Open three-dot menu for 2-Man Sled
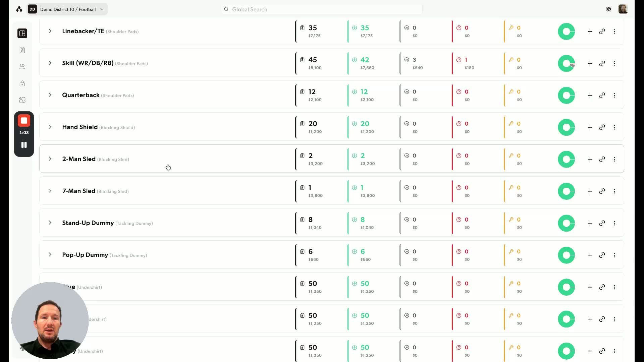 coord(614,159)
